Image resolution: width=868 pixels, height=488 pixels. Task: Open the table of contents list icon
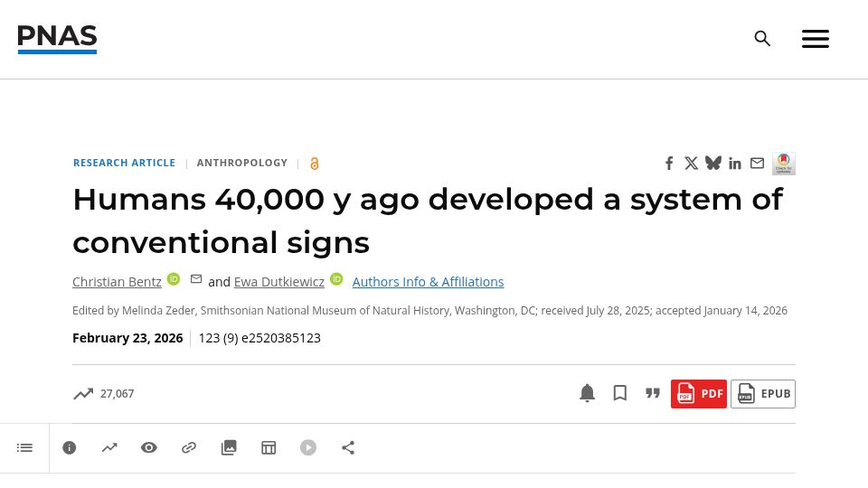point(24,447)
